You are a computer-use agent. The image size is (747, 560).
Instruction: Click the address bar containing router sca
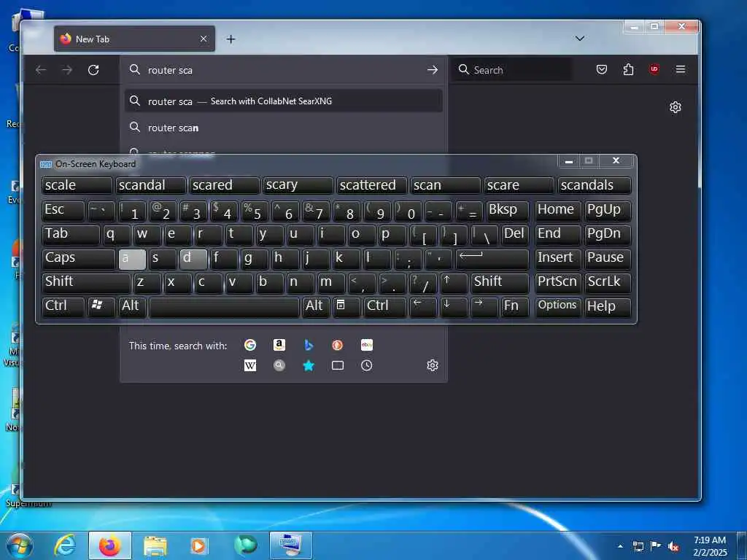(x=284, y=70)
